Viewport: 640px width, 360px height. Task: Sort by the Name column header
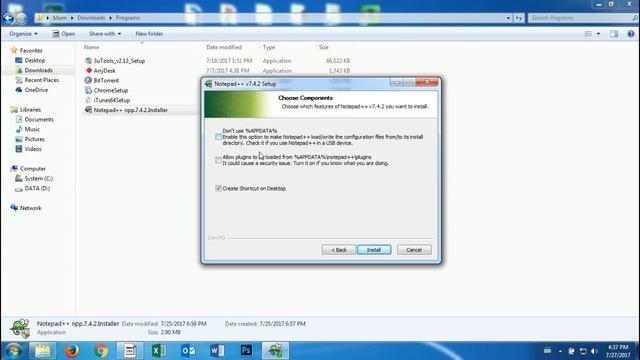[x=91, y=47]
